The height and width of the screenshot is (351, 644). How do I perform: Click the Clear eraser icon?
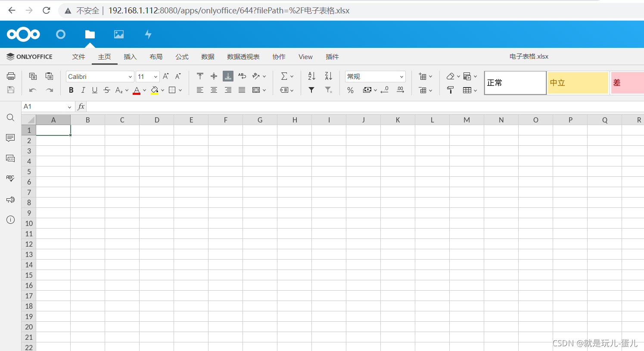coord(451,76)
